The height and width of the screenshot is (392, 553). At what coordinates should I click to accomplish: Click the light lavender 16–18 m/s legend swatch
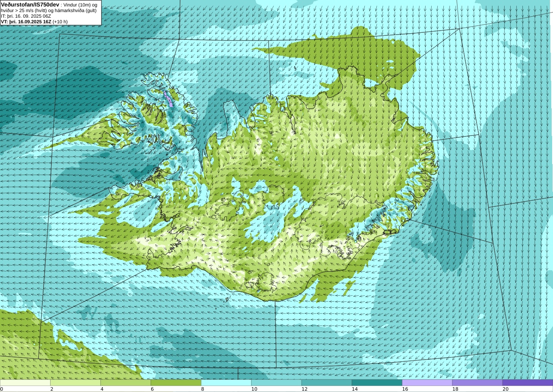click(x=427, y=383)
